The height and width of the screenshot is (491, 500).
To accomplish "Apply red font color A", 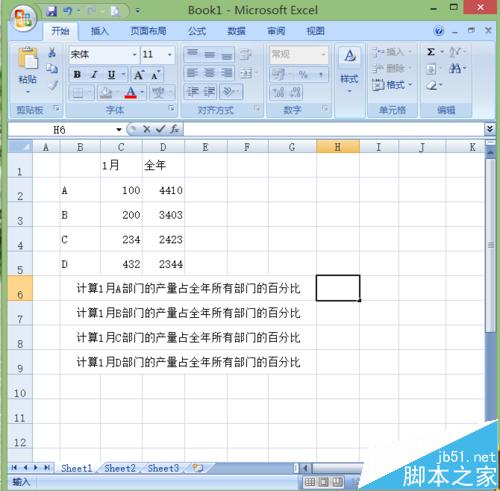I will [131, 93].
